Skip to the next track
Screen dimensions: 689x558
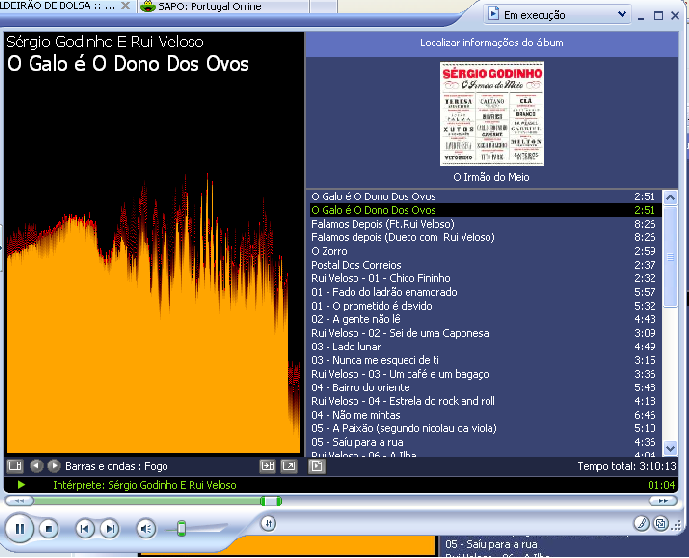tap(110, 528)
